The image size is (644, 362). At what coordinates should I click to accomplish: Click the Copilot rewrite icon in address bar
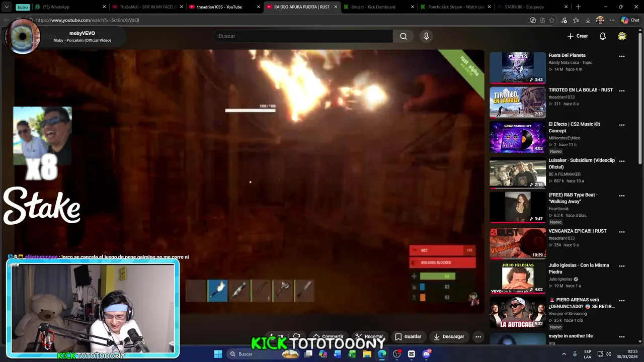(533, 20)
